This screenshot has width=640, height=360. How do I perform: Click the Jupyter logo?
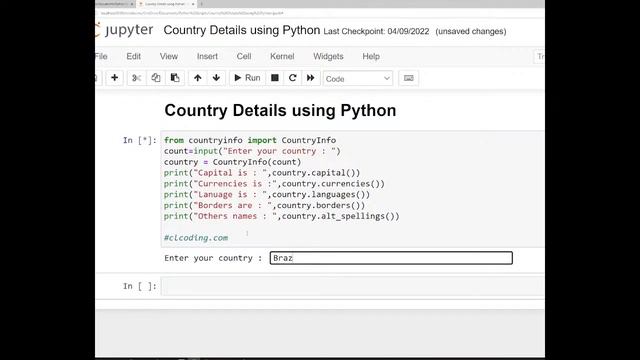124,30
